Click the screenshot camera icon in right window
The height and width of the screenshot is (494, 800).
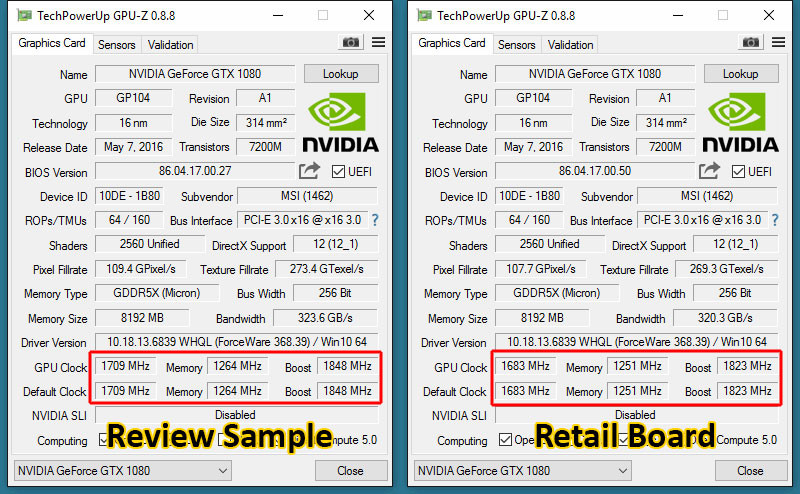pyautogui.click(x=751, y=42)
